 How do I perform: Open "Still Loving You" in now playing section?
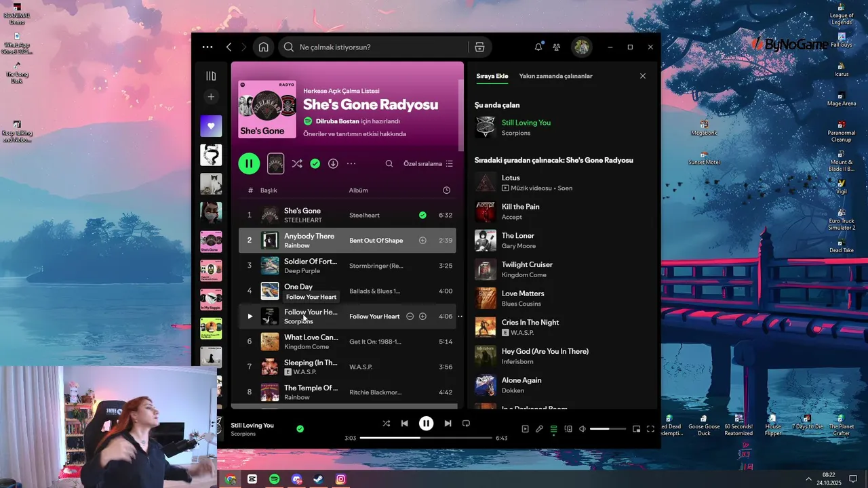[x=526, y=123]
